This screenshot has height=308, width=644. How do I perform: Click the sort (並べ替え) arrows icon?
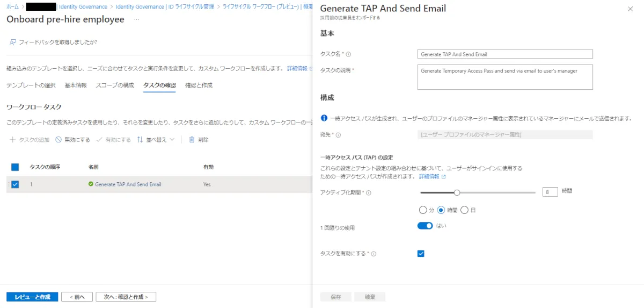(140, 140)
